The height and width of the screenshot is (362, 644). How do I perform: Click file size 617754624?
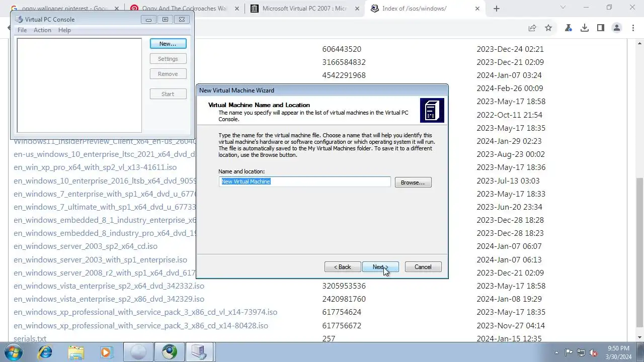coord(342,312)
